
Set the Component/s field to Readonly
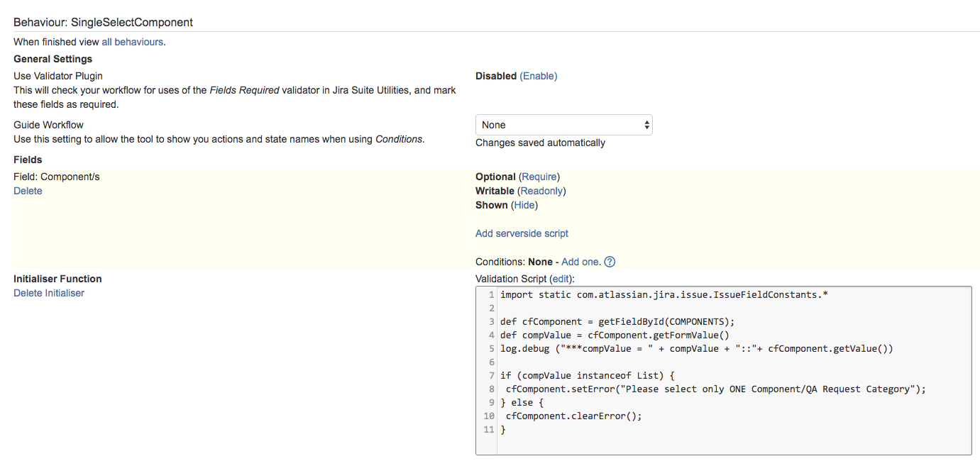coord(543,191)
